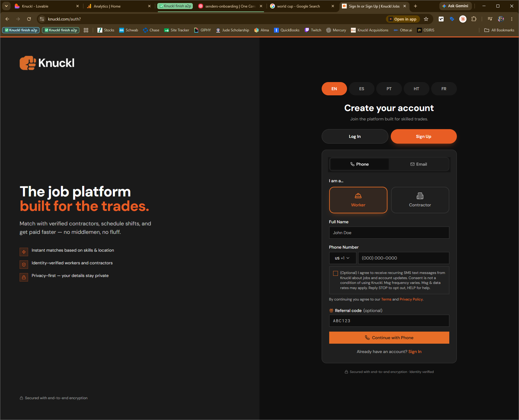The image size is (519, 420).
Task: Close the world cup Google Search tab
Action: [x=333, y=6]
